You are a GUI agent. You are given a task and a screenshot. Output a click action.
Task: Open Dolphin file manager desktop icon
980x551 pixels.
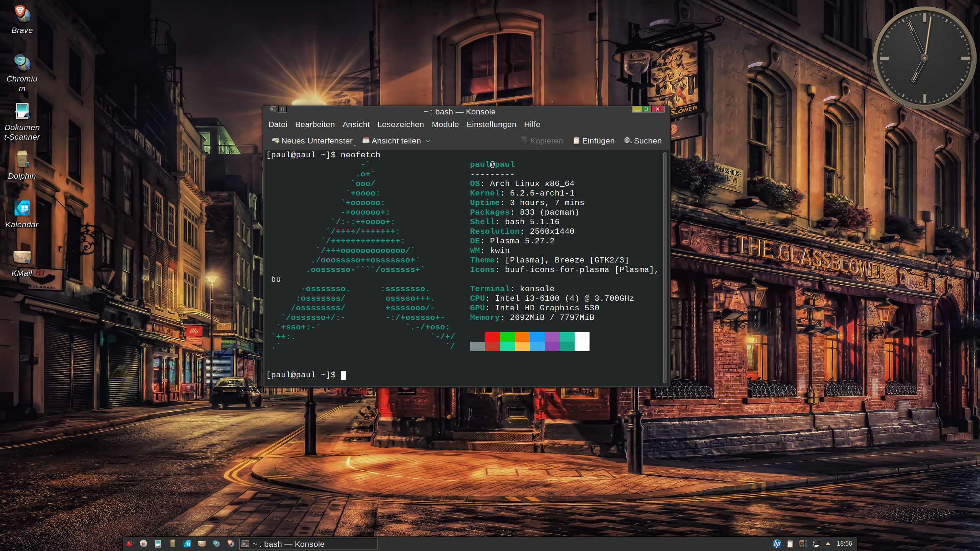click(22, 165)
